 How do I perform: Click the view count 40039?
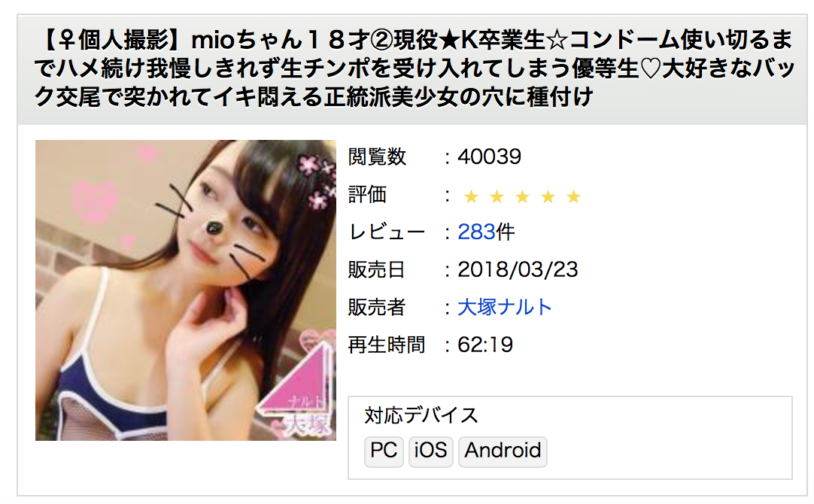(489, 156)
